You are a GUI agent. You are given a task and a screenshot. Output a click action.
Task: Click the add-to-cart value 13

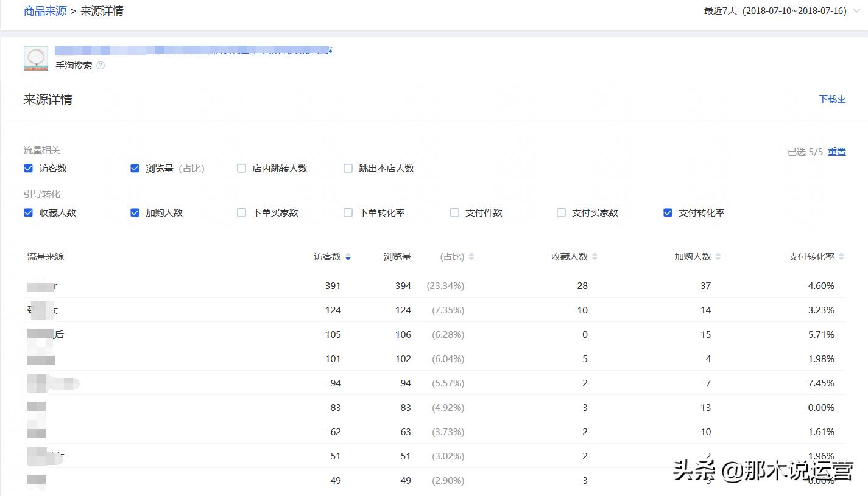(705, 408)
